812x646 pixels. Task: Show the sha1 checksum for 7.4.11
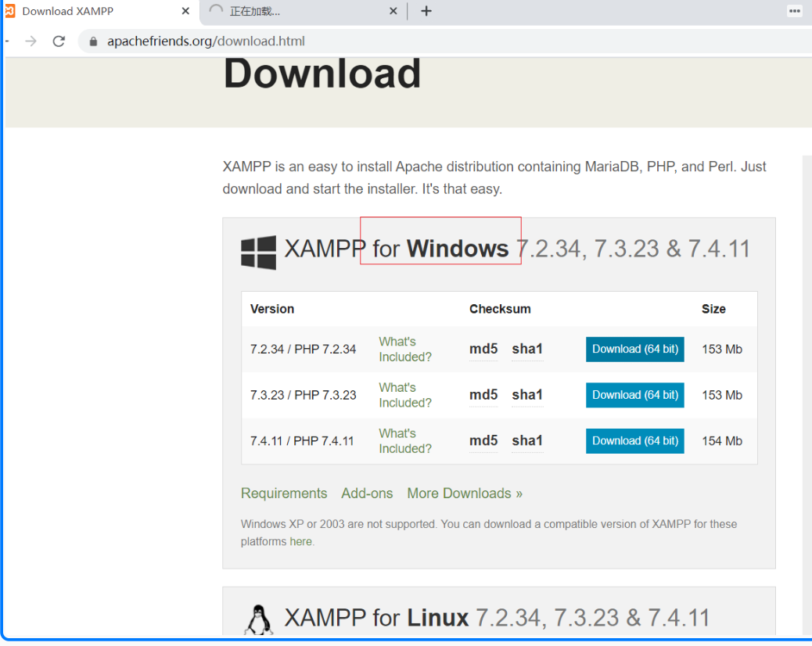(x=527, y=441)
